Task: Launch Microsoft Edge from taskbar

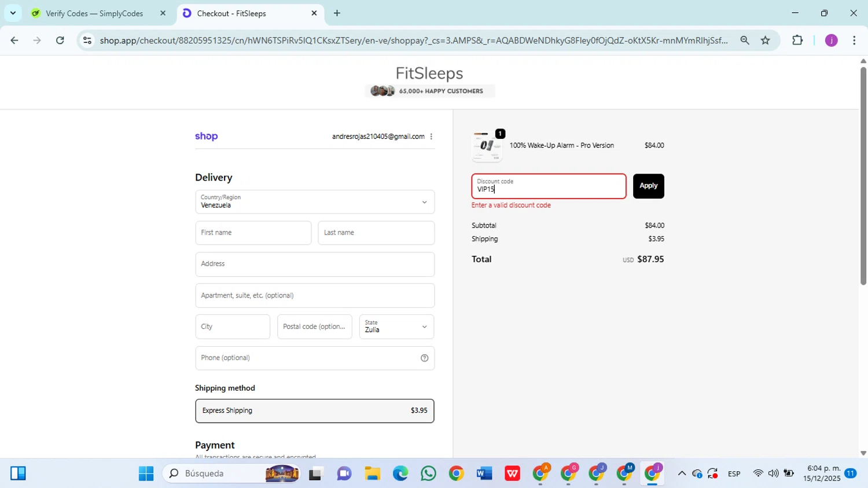Action: 400,474
